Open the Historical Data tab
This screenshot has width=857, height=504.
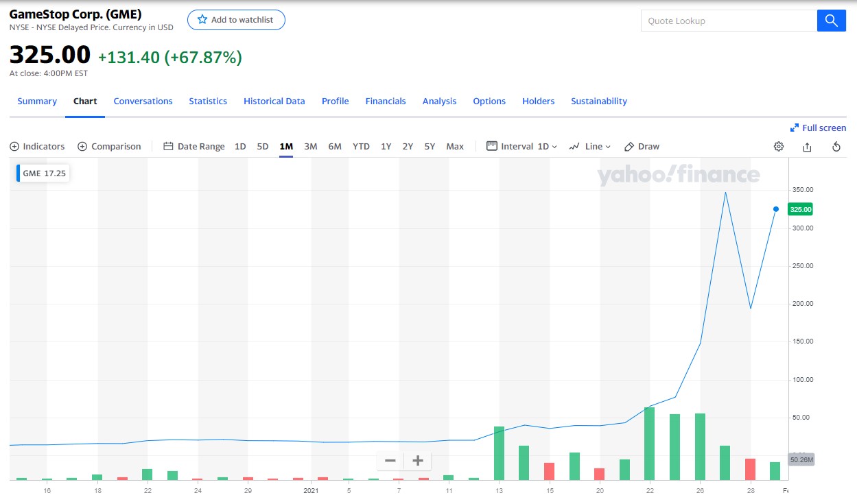point(274,101)
